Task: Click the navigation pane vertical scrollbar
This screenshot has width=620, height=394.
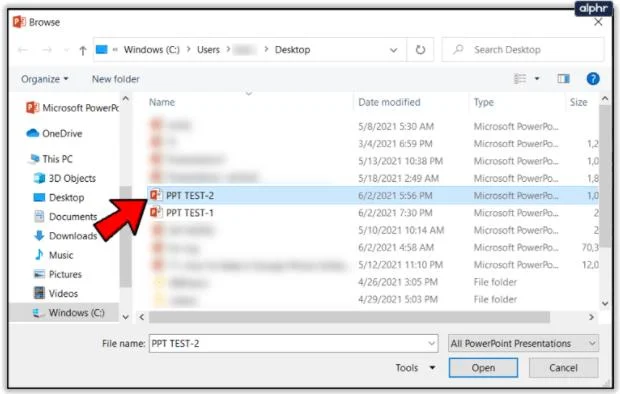Action: coord(126,236)
